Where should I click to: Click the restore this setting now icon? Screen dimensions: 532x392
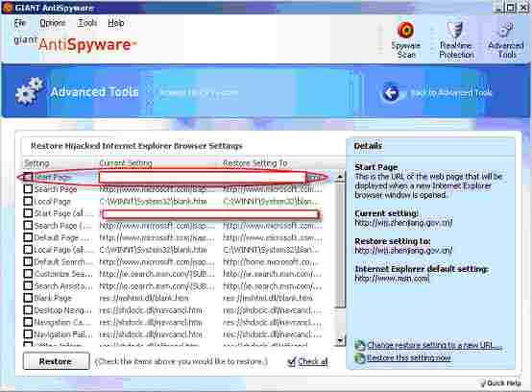click(360, 357)
